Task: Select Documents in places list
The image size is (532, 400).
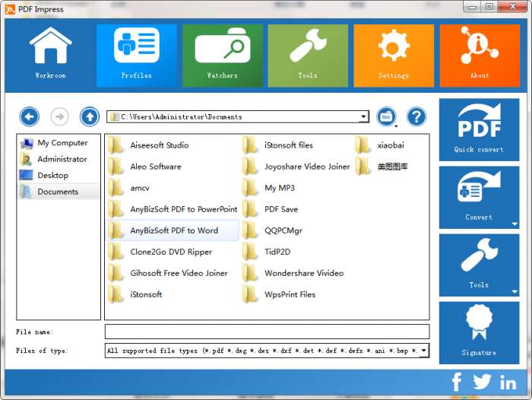Action: tap(59, 192)
